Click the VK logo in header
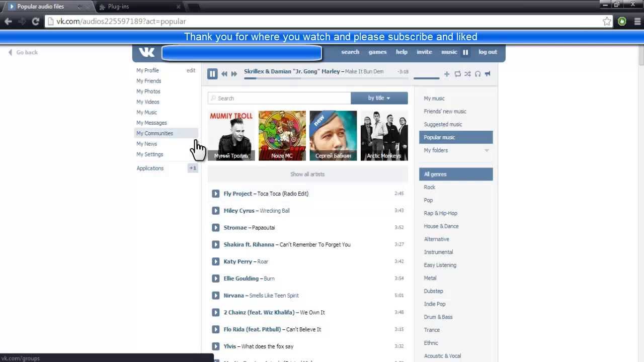 146,52
